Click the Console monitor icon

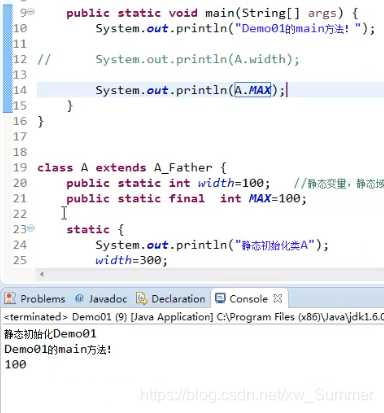(x=220, y=298)
